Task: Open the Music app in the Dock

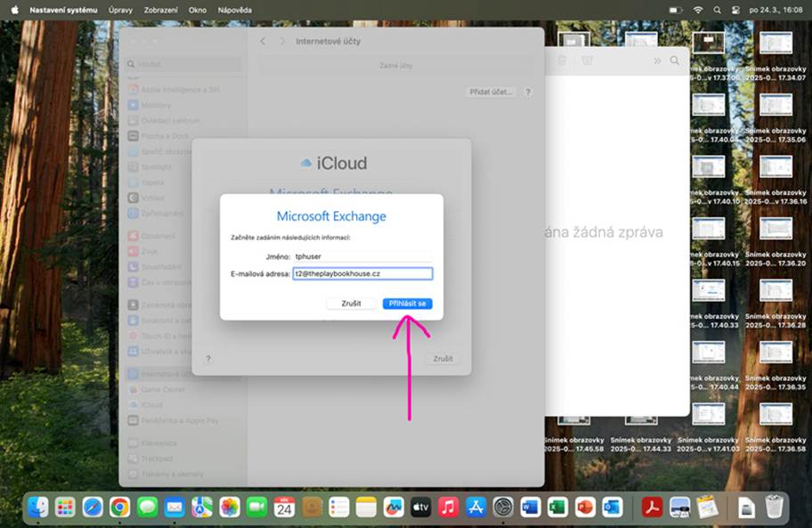Action: click(x=448, y=508)
